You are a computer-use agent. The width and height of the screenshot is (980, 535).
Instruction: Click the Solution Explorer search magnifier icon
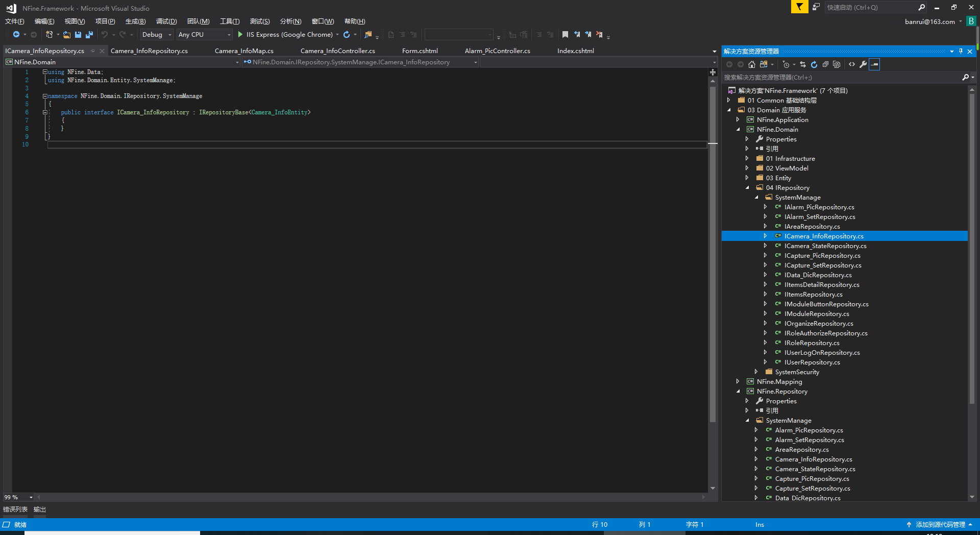965,77
